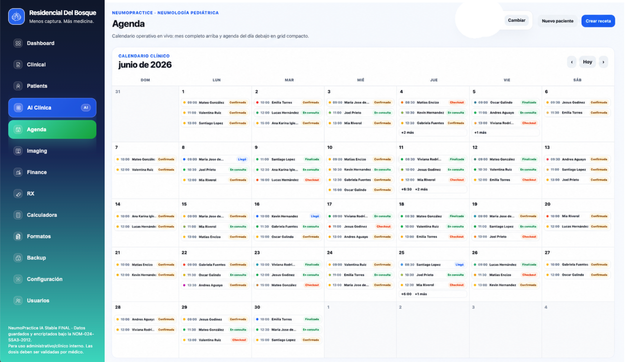Click the Clinical sidebar icon
The width and height of the screenshot is (644, 362).
click(18, 65)
